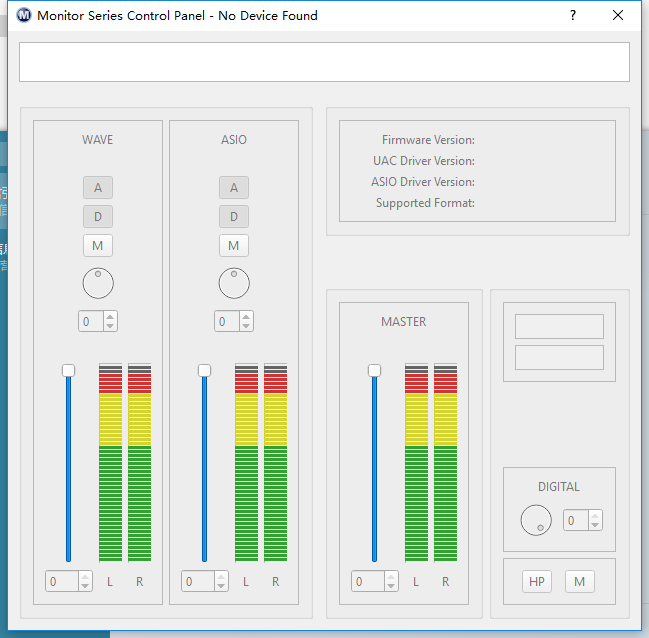649x638 pixels.
Task: Click the DIGITAL rotary knob
Action: (x=536, y=520)
